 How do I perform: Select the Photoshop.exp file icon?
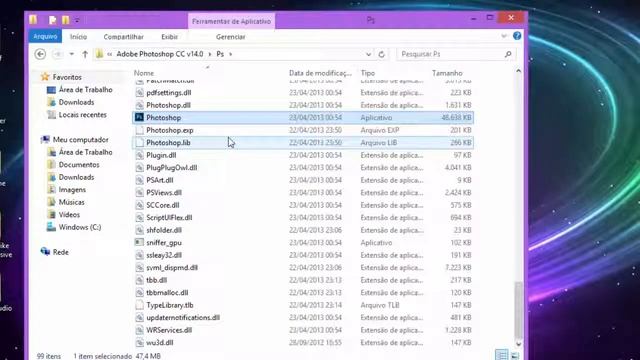(x=139, y=130)
